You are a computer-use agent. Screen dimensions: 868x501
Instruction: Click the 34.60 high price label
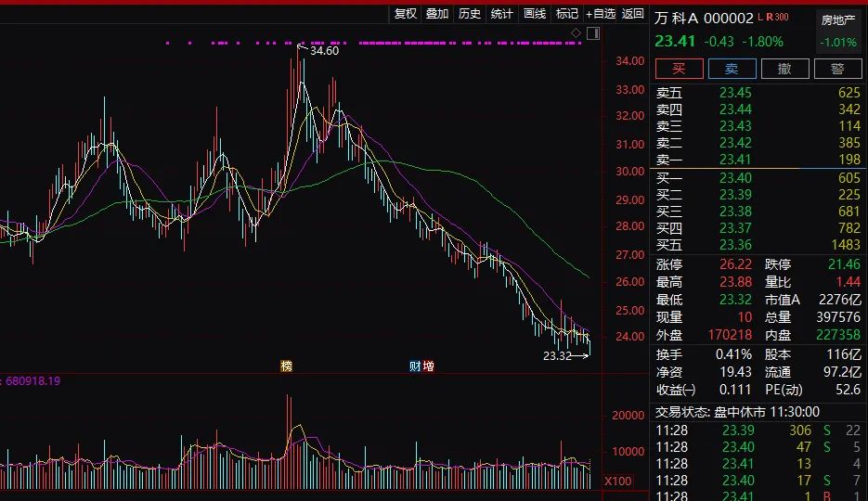[324, 51]
